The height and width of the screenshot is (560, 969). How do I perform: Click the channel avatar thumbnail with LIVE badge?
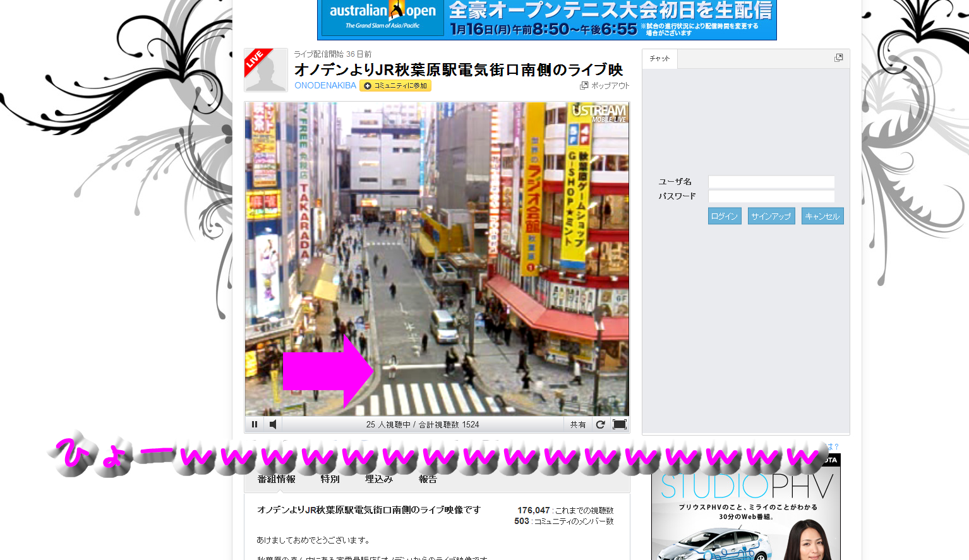266,70
